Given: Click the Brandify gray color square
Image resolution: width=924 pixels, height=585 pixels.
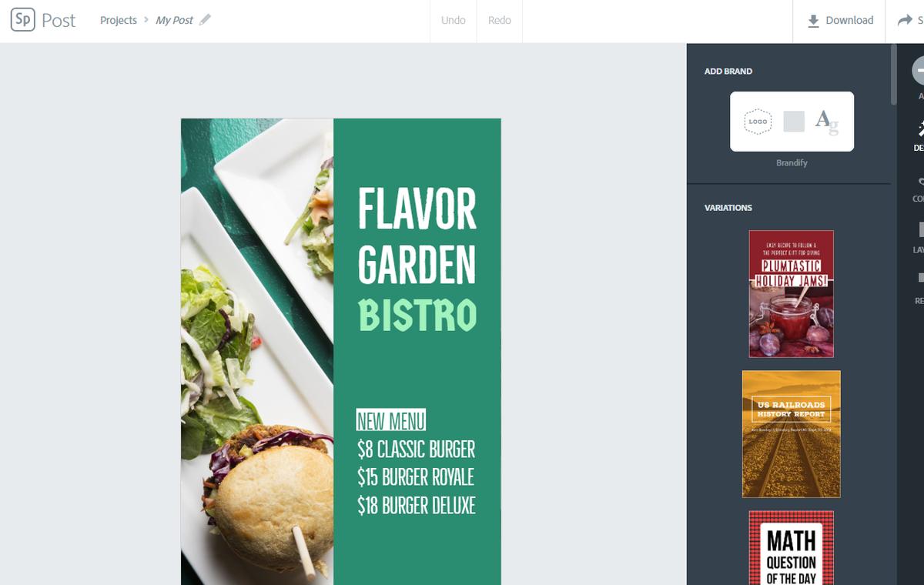Looking at the screenshot, I should 794,122.
